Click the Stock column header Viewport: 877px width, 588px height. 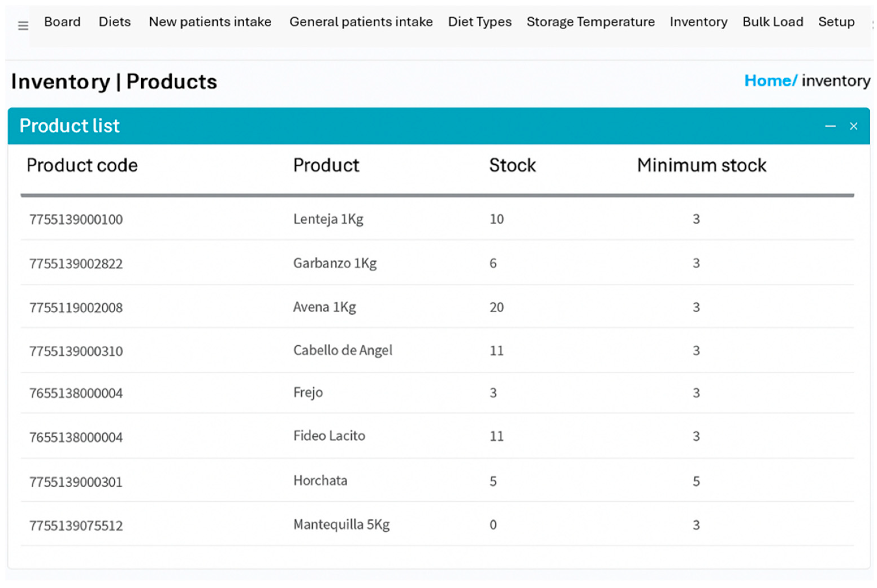tap(512, 165)
